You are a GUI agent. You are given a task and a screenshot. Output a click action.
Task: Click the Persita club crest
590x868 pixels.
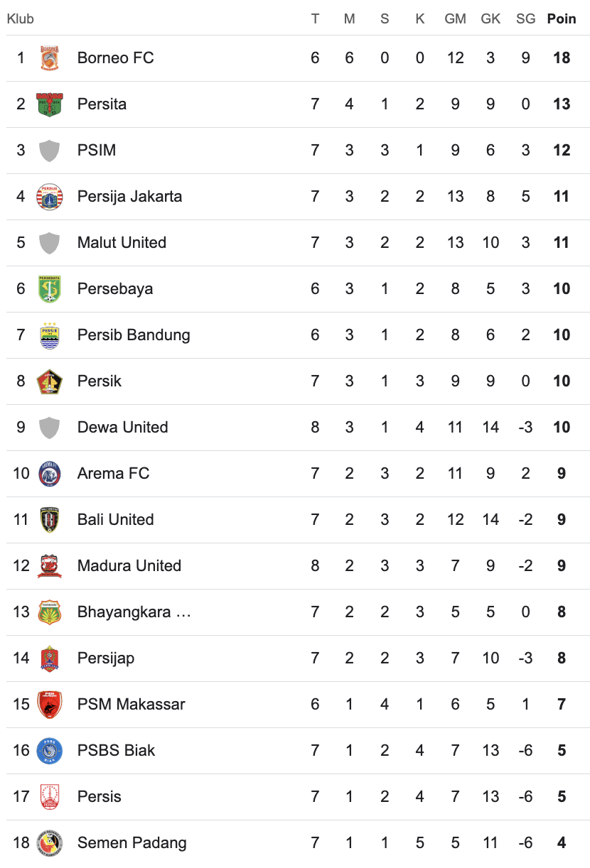(x=49, y=104)
